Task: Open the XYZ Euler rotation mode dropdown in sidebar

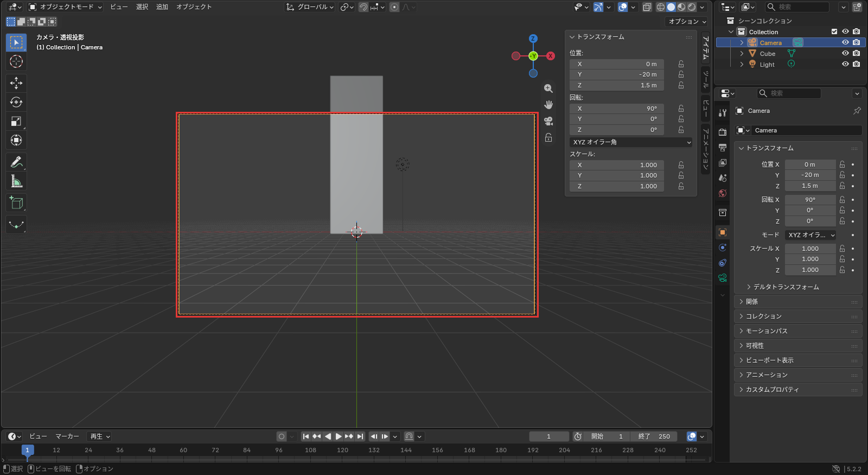Action: click(x=631, y=142)
